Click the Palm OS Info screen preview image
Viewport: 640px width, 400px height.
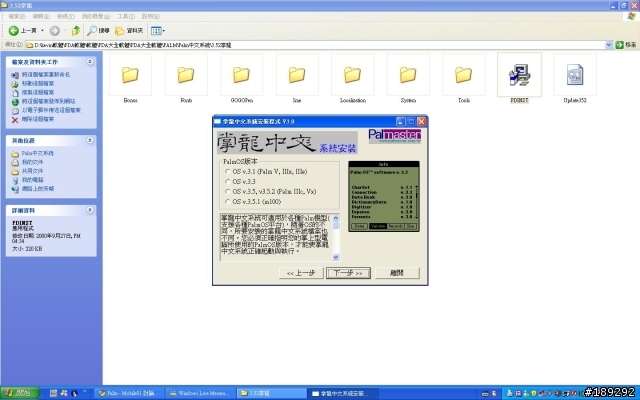point(384,196)
